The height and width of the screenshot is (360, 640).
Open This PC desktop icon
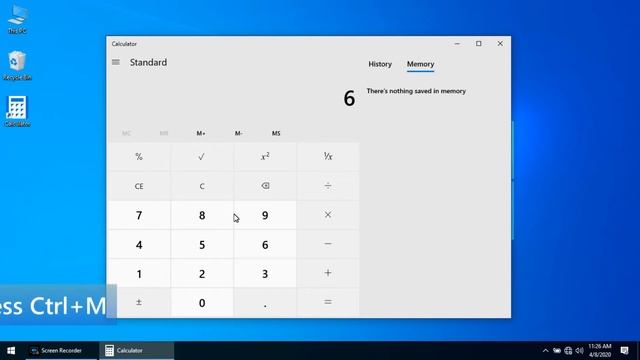pyautogui.click(x=17, y=20)
